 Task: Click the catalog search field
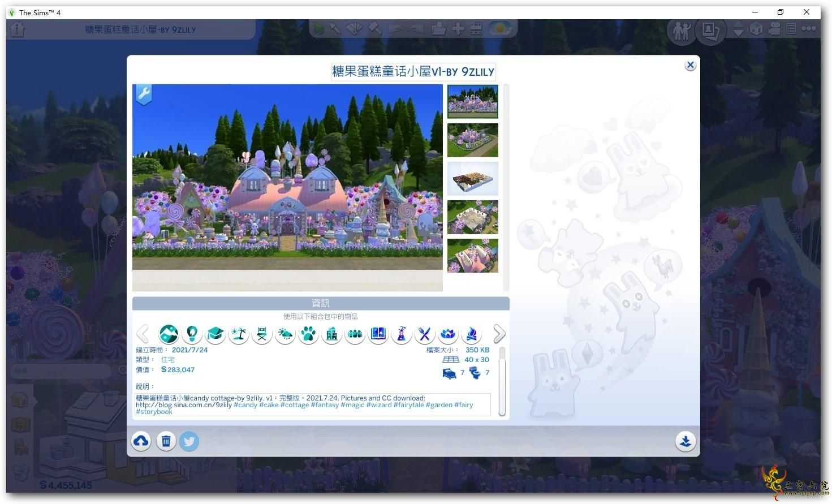[61, 371]
